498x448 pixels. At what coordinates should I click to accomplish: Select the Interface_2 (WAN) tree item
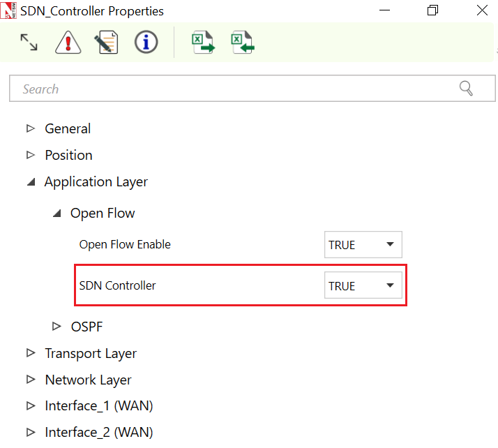pos(98,433)
